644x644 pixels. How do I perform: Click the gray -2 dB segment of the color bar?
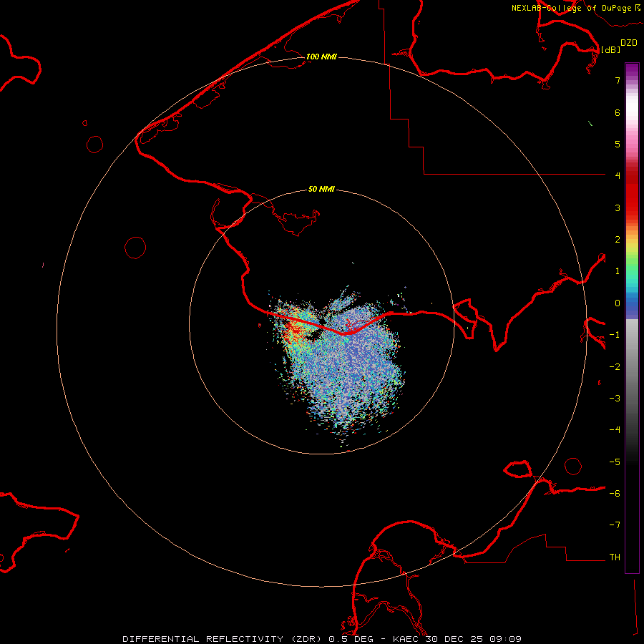click(x=632, y=367)
